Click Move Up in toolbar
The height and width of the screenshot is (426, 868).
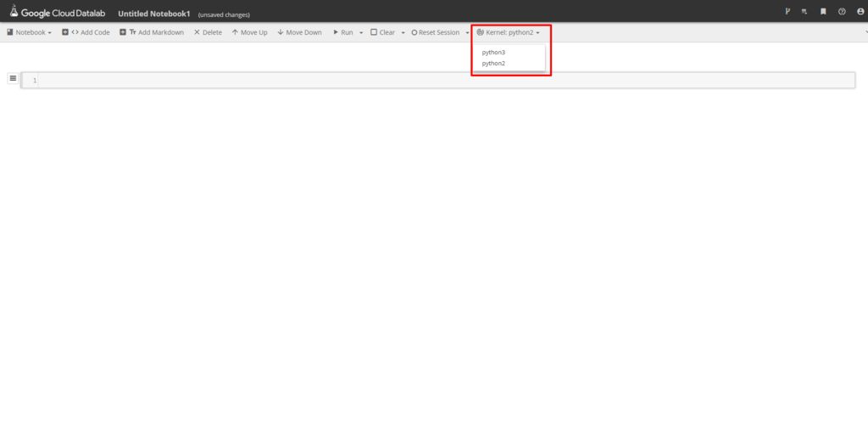[249, 33]
